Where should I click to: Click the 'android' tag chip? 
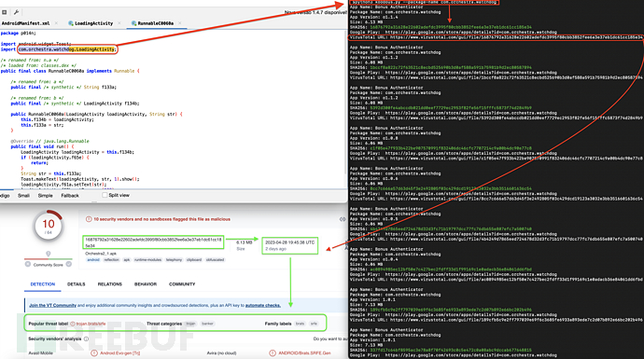[93, 260]
